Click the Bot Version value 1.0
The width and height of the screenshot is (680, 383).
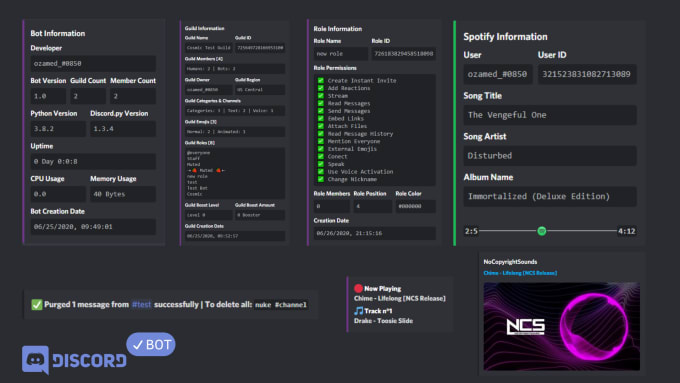tap(48, 96)
